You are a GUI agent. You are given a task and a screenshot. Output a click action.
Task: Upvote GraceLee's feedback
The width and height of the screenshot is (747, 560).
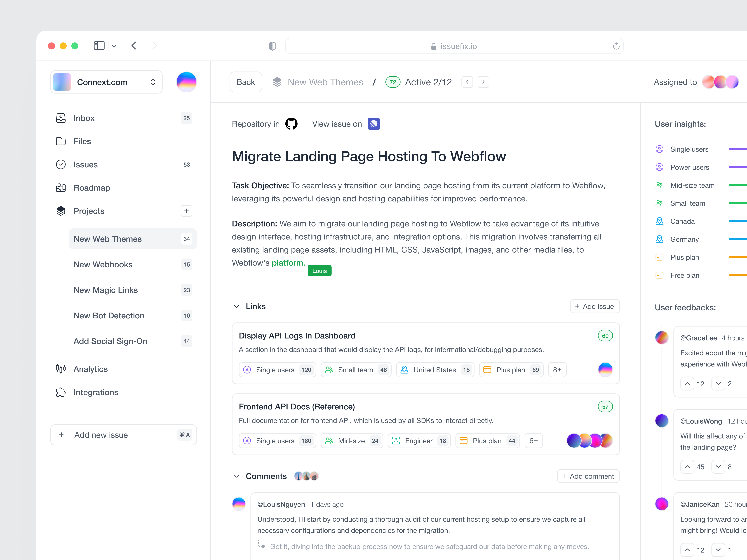point(687,384)
